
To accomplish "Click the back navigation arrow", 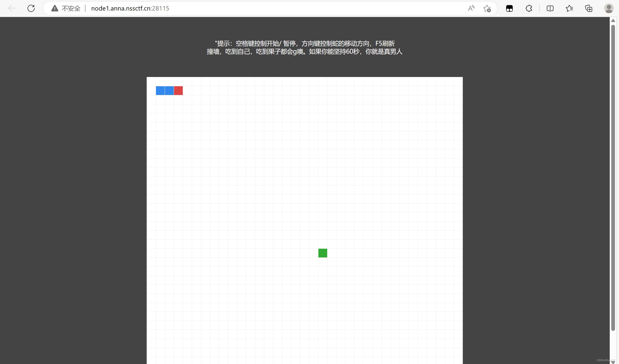I will click(12, 8).
